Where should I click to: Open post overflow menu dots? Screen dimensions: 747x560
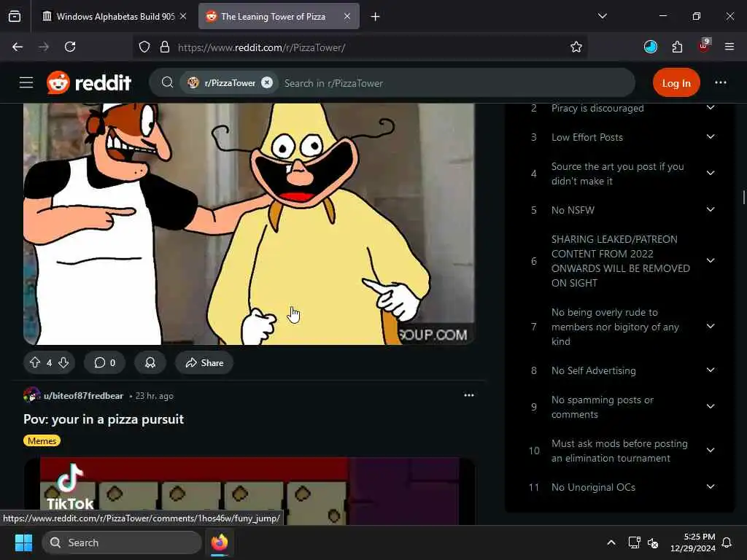coord(469,395)
